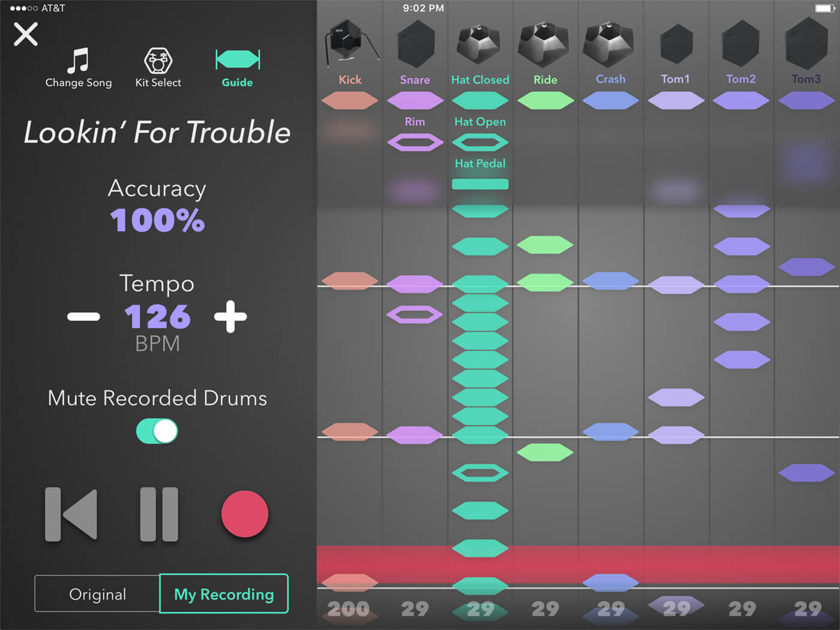Tap the Tom2 drum pad icon

741,43
